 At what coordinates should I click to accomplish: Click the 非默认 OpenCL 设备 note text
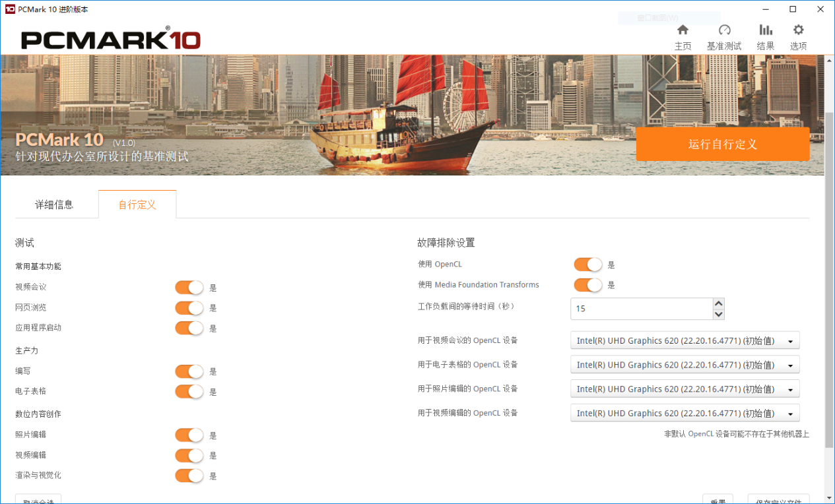point(737,434)
